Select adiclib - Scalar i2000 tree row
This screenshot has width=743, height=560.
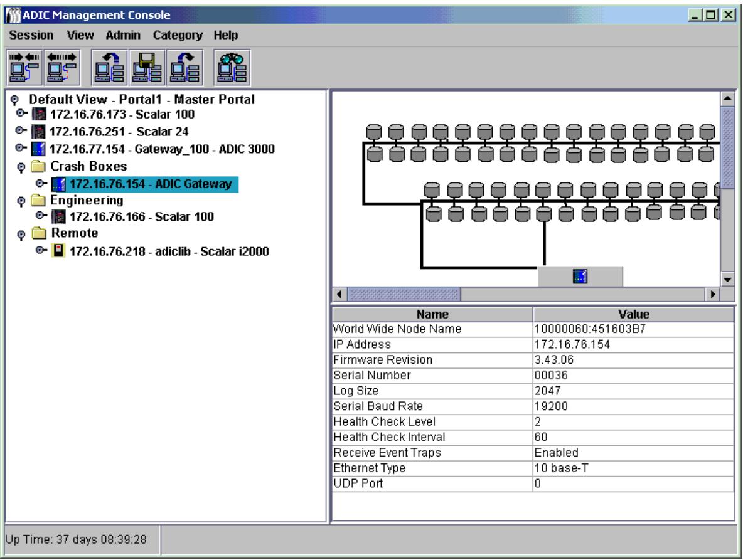pos(169,251)
